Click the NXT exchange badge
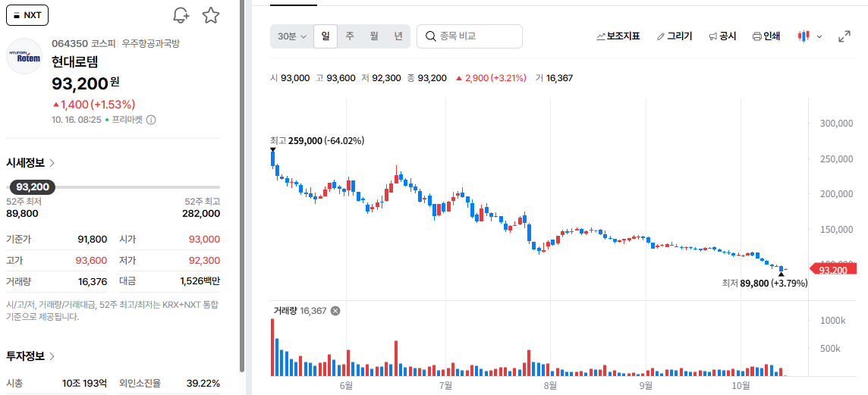868x395 pixels. 27,15
